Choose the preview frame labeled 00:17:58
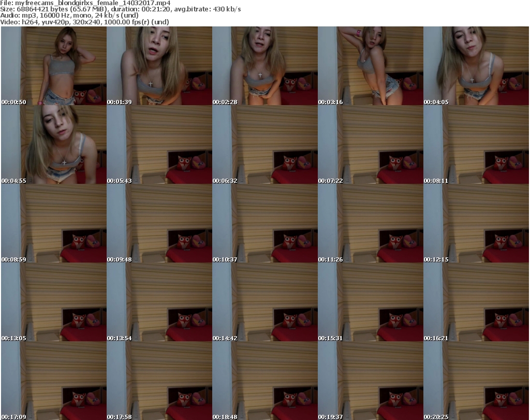 point(159,381)
